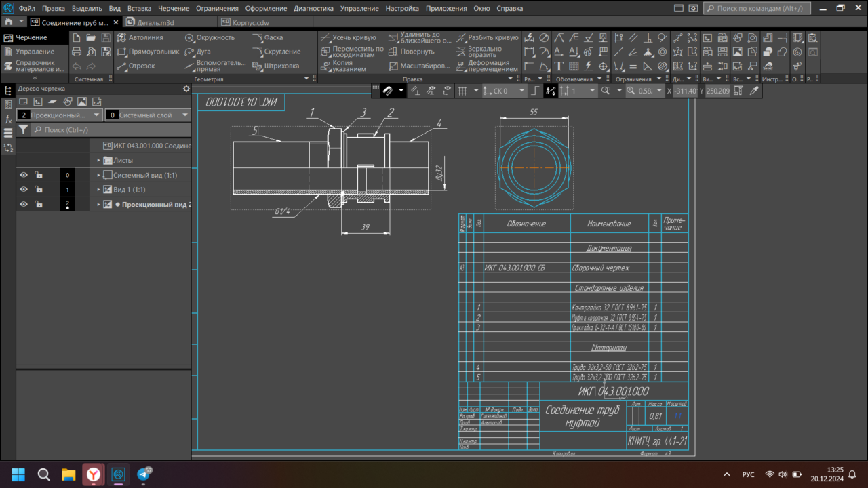868x488 pixels.
Task: Toggle visibility eye of Проекционный вид 2
Action: (24, 204)
